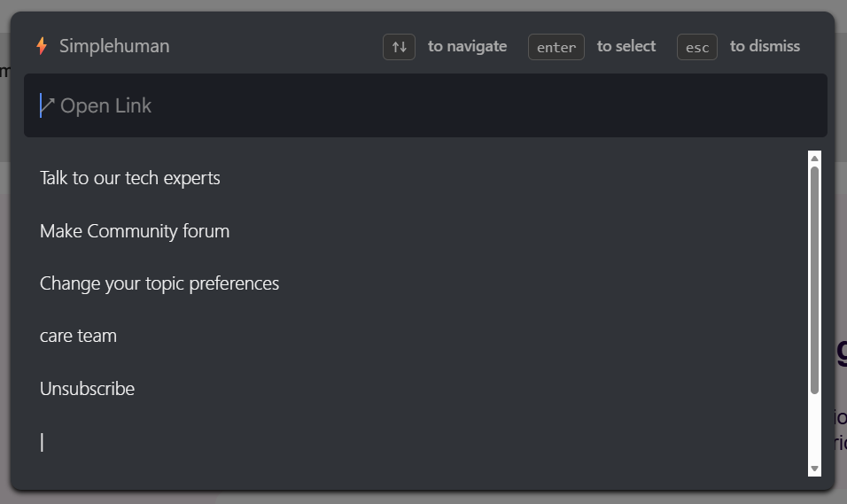Viewport: 847px width, 504px height.
Task: Click the enter key badge
Action: [x=556, y=47]
